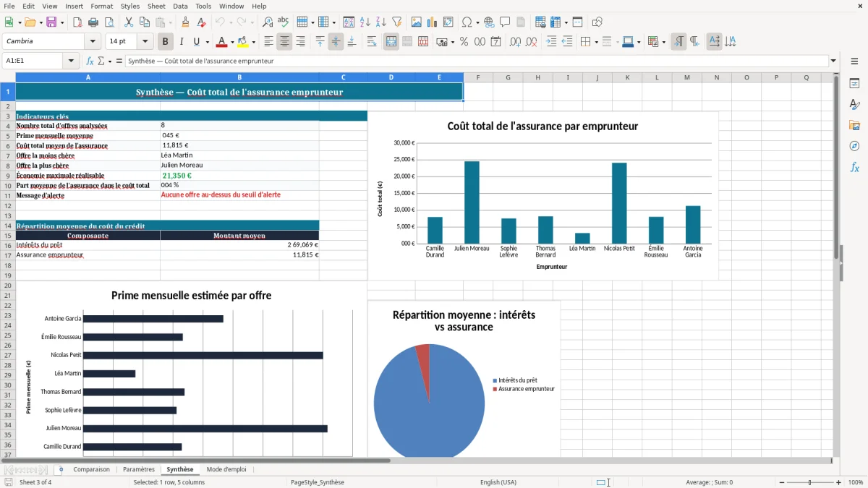Format as percent
Image resolution: width=868 pixels, height=488 pixels.
(x=464, y=42)
